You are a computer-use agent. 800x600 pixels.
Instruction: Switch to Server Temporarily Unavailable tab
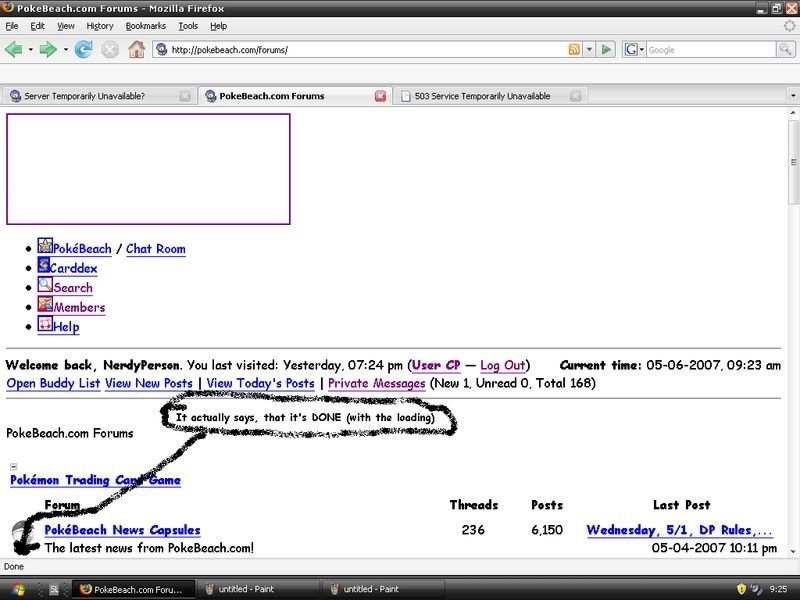[97, 96]
